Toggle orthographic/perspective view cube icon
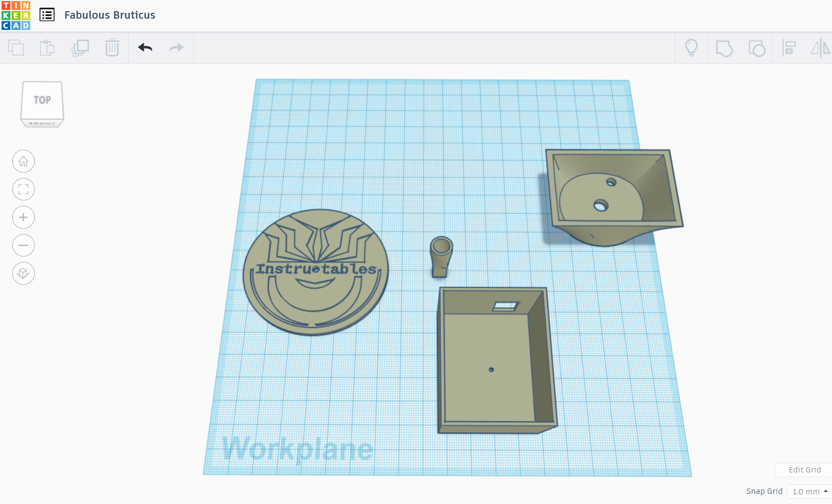Screen dimensions: 832x504 24,273
